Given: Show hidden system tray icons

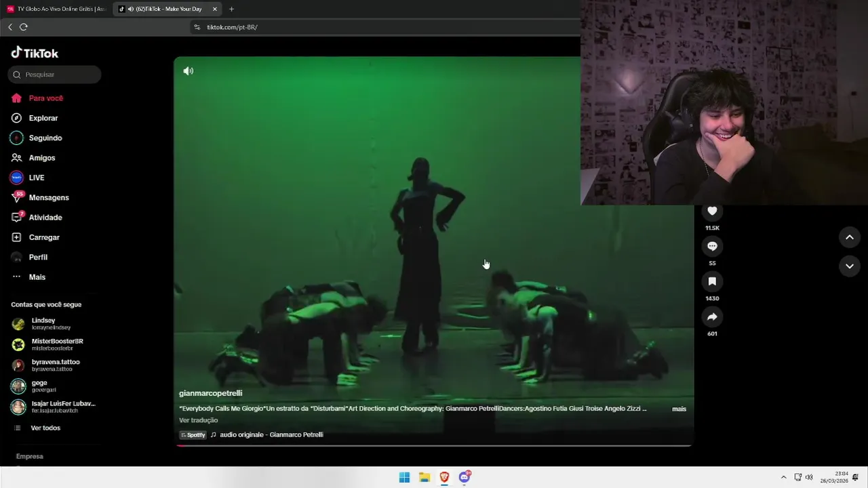Looking at the screenshot, I should pyautogui.click(x=783, y=477).
